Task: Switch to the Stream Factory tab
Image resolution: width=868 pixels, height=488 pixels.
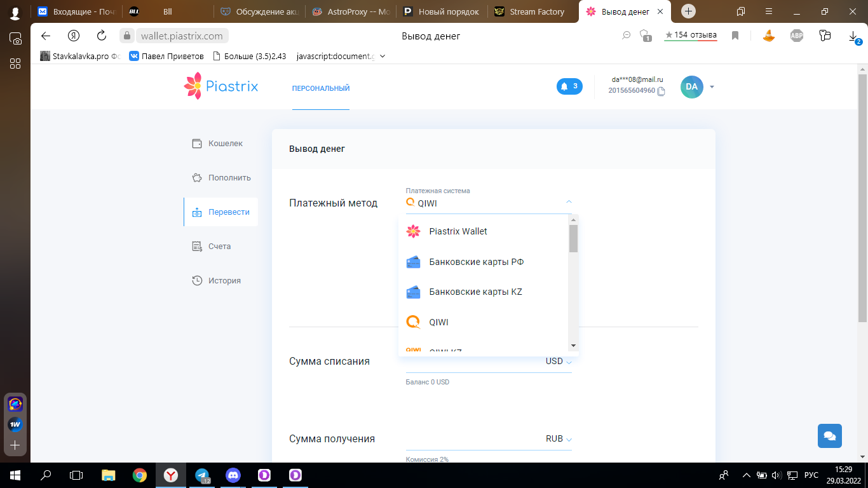Action: [x=532, y=11]
